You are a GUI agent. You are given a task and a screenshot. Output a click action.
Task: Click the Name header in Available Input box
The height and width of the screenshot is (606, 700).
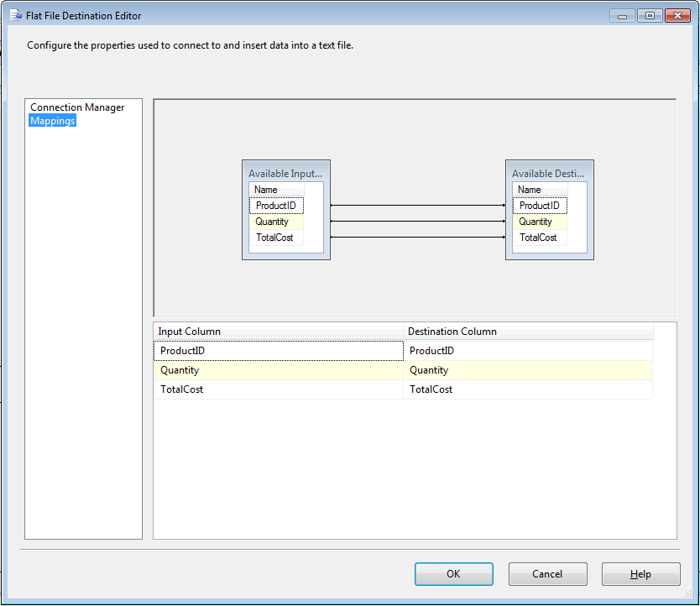[276, 190]
